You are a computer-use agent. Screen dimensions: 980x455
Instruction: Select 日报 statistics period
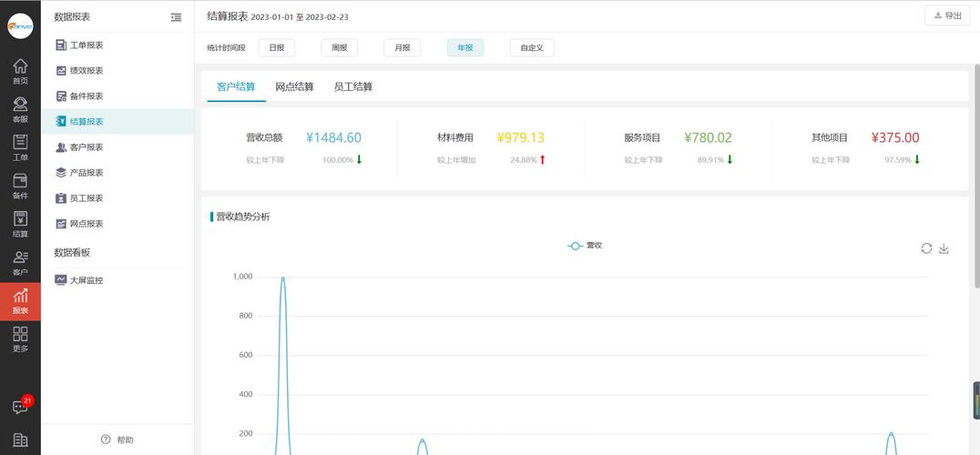coord(276,48)
